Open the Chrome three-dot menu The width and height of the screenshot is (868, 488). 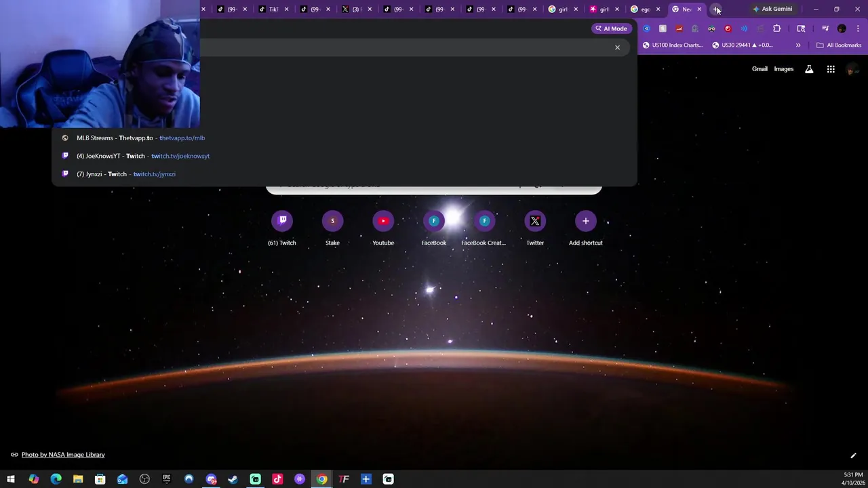click(x=858, y=28)
